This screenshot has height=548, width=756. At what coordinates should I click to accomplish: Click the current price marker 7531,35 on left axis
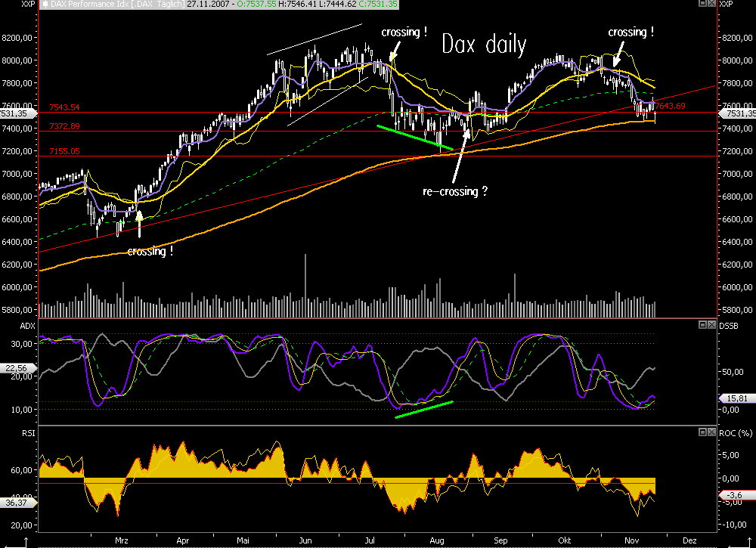pyautogui.click(x=17, y=113)
